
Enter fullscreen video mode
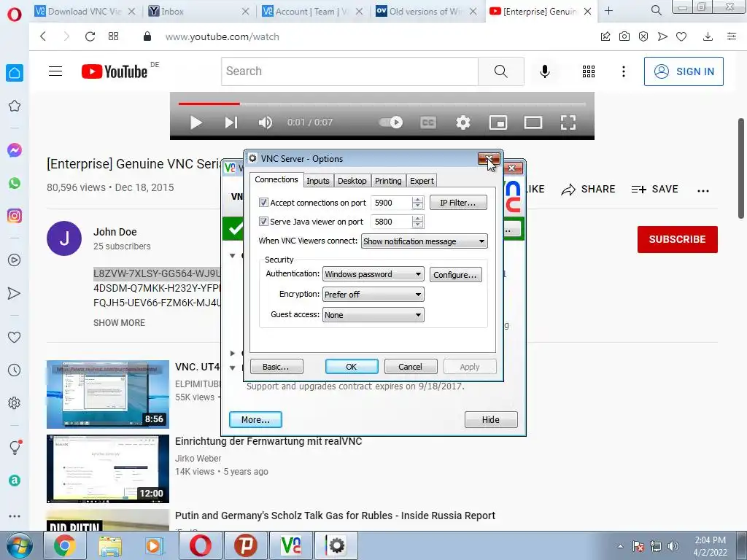(x=568, y=122)
